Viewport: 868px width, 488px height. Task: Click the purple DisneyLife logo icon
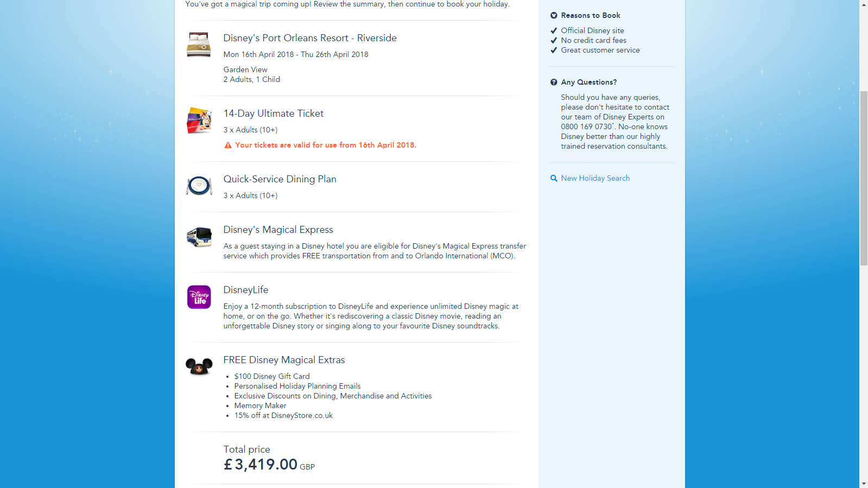coord(199,297)
